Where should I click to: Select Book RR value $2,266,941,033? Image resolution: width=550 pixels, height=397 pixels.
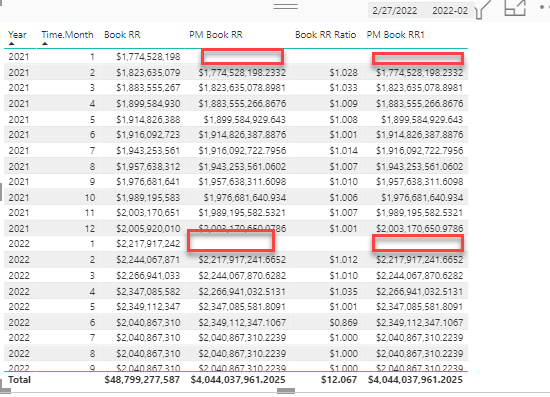148,275
